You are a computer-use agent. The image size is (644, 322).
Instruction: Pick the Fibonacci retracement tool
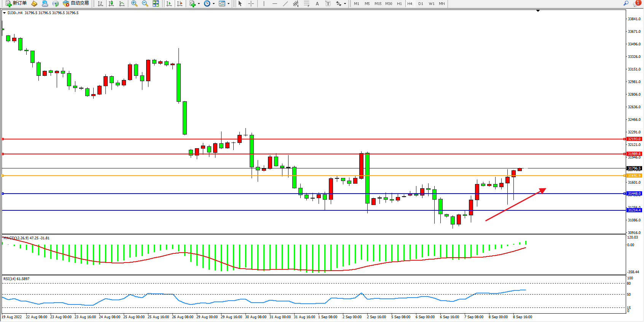(x=307, y=3)
